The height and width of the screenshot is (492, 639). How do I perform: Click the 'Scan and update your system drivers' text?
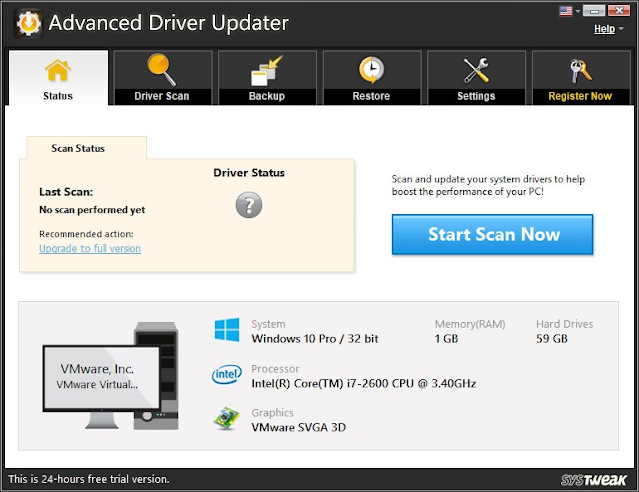[488, 185]
